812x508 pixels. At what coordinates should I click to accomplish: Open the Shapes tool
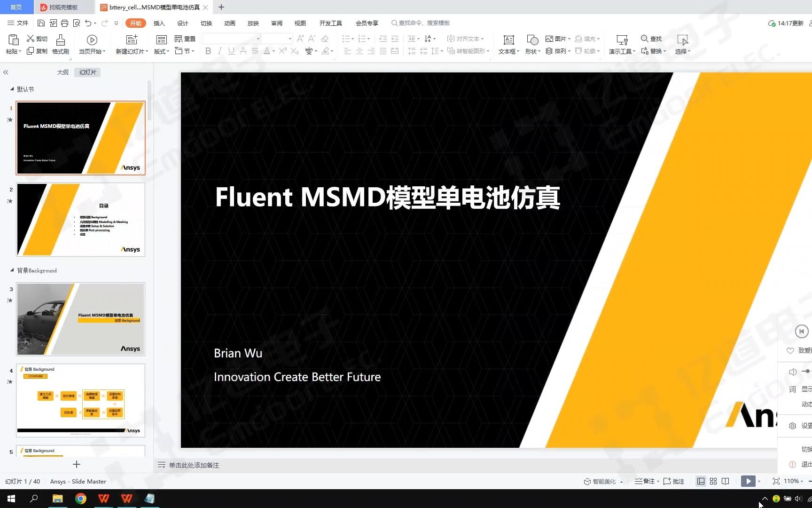point(531,45)
